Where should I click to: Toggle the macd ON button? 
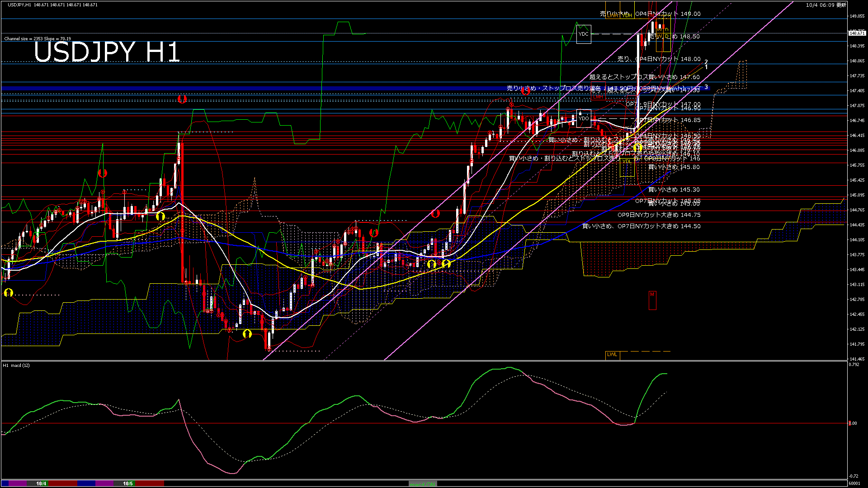[x=423, y=484]
